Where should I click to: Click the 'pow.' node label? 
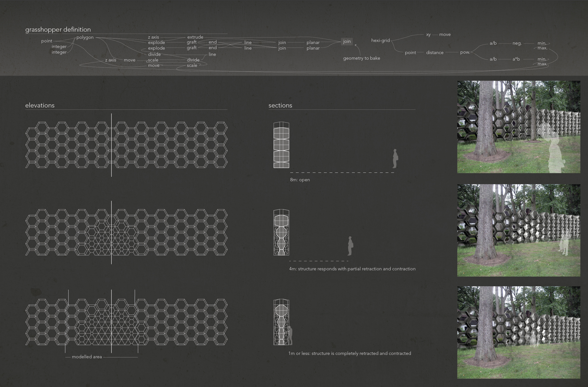(x=465, y=52)
